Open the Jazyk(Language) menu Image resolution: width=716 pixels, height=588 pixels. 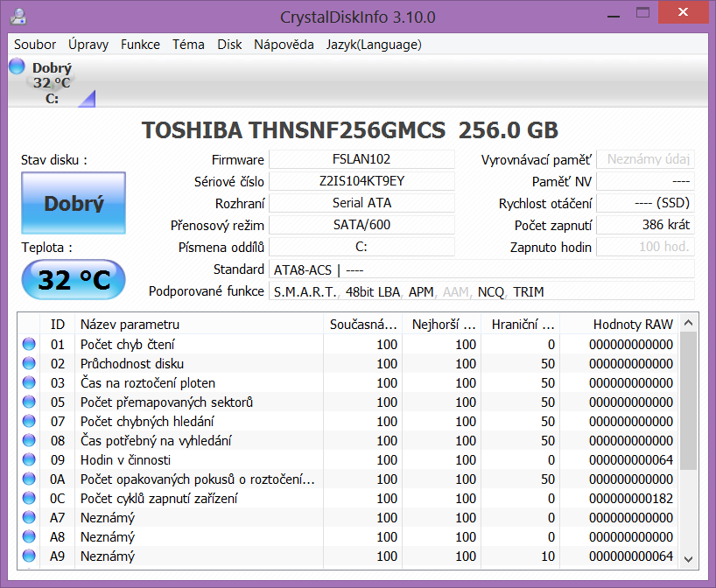pyautogui.click(x=374, y=45)
